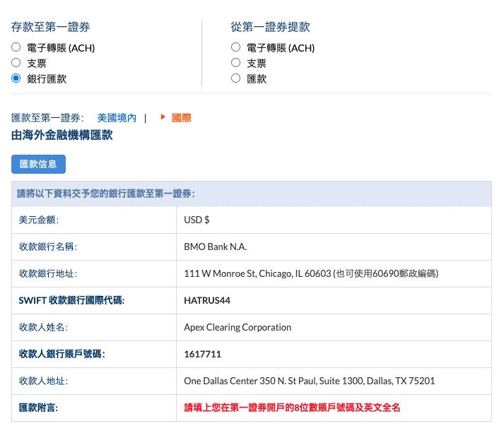
Task: Select 電子轉賬 (ACH) under 從第一證券提款
Action: [x=235, y=47]
